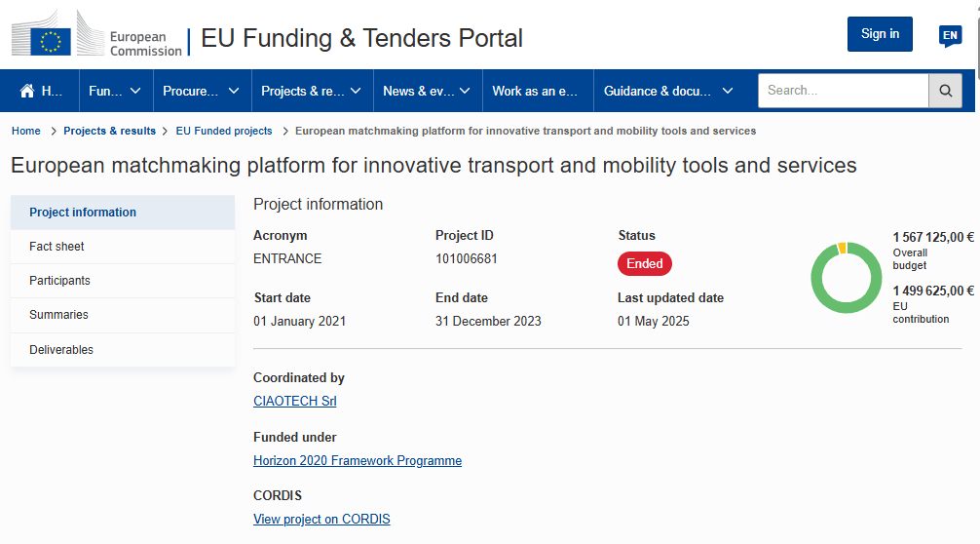The height and width of the screenshot is (544, 980).
Task: Follow the View project on CORDIS link
Action: [x=321, y=520]
